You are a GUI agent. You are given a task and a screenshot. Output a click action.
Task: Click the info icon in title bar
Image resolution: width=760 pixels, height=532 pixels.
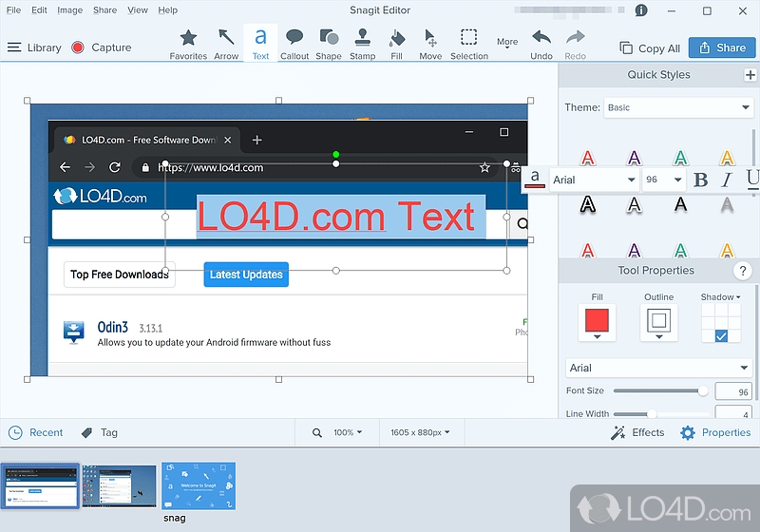(x=640, y=10)
